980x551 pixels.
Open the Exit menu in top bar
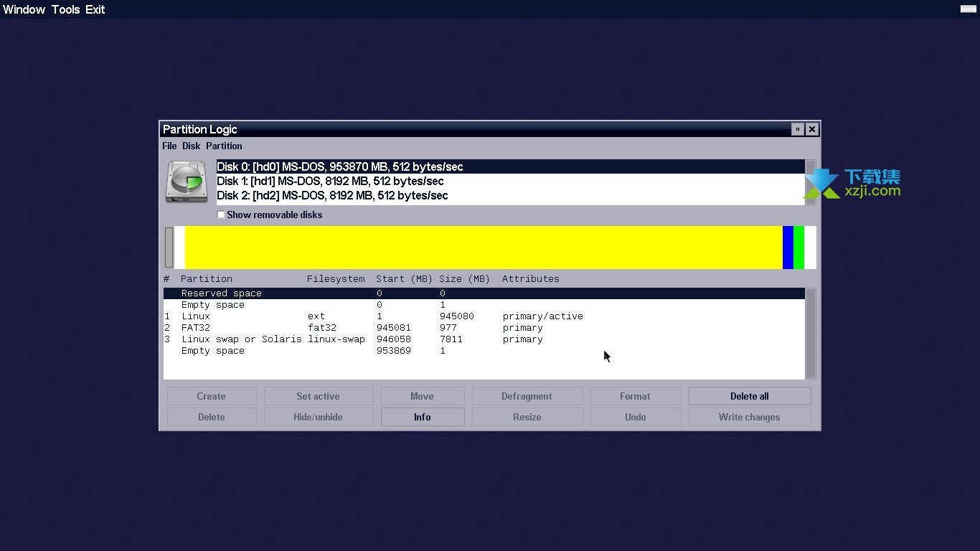tap(95, 9)
